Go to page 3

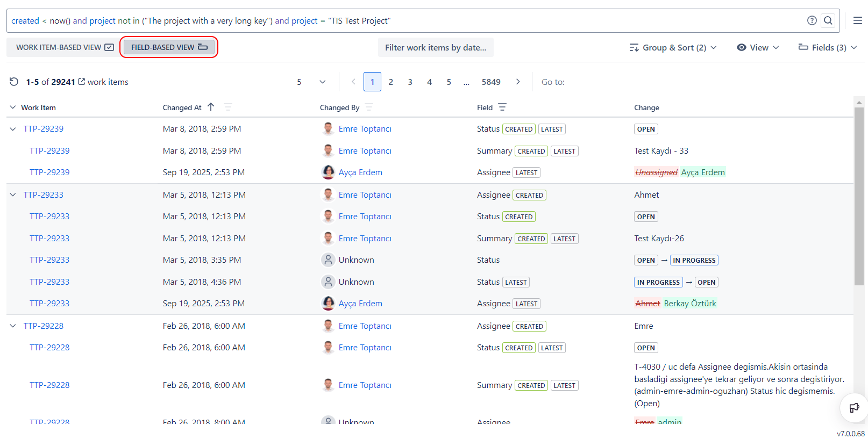410,82
